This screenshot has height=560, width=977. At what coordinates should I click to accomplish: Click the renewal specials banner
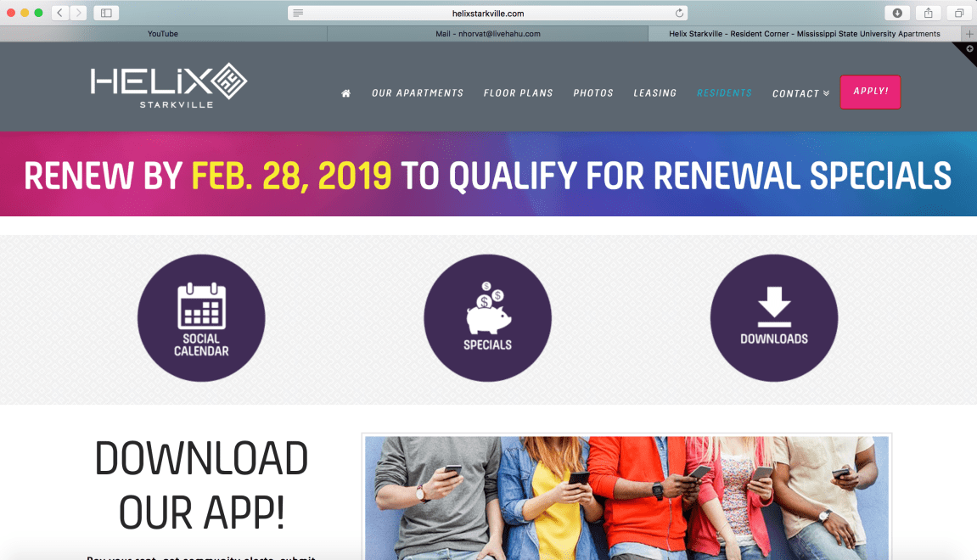488,175
